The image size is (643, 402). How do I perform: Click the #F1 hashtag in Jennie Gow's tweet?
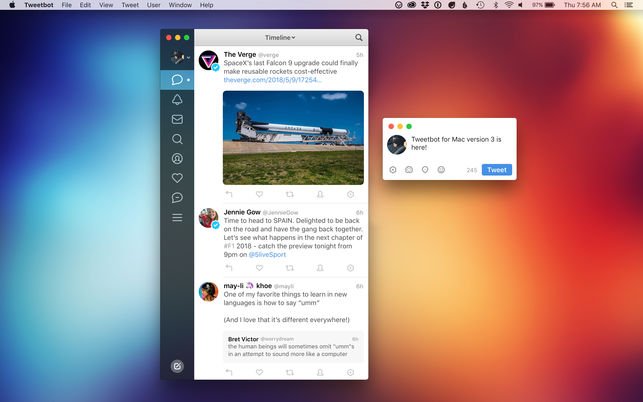[x=229, y=246]
